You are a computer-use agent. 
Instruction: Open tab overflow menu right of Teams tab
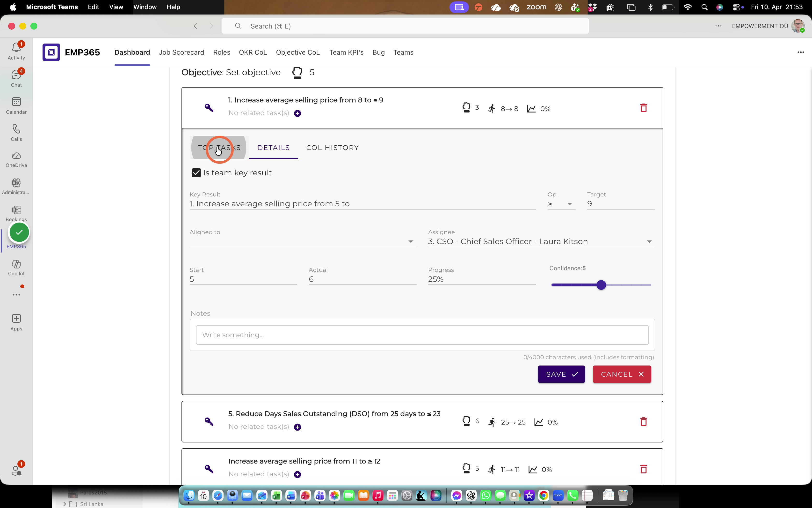tap(801, 52)
